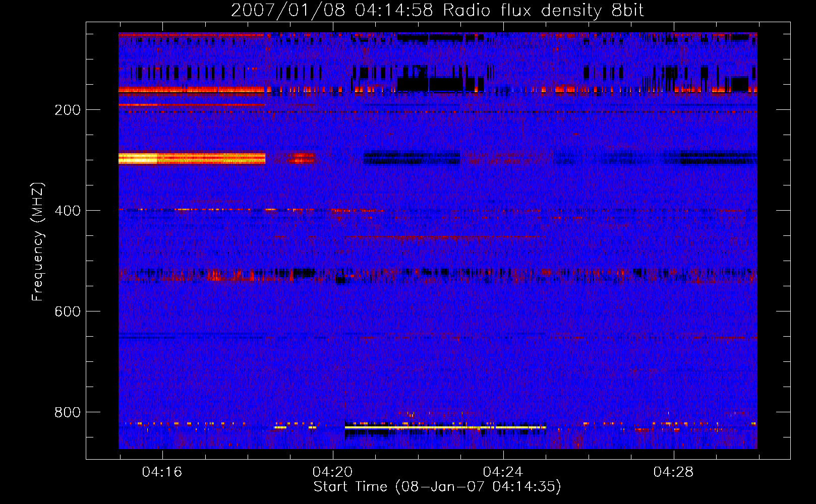
Task: Click the 600 frequency tick label
Action: click(68, 311)
